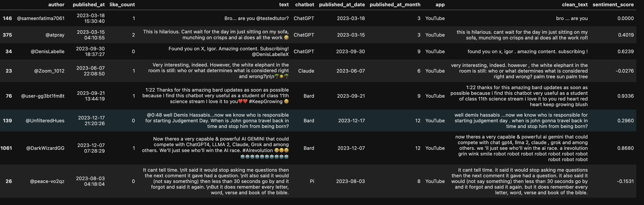This screenshot has height=205, width=644.
Task: Click timestamp 2023-08-03 04:18:04
Action: tap(91, 181)
